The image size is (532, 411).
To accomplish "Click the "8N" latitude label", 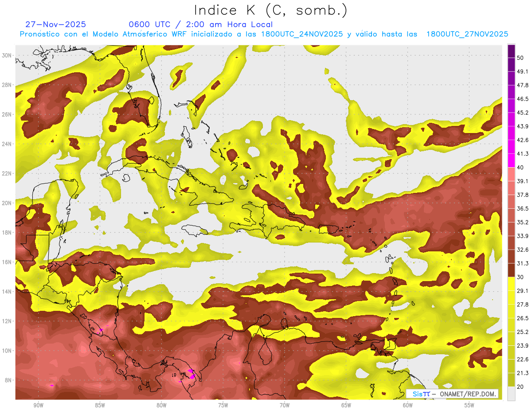I will point(9,380).
